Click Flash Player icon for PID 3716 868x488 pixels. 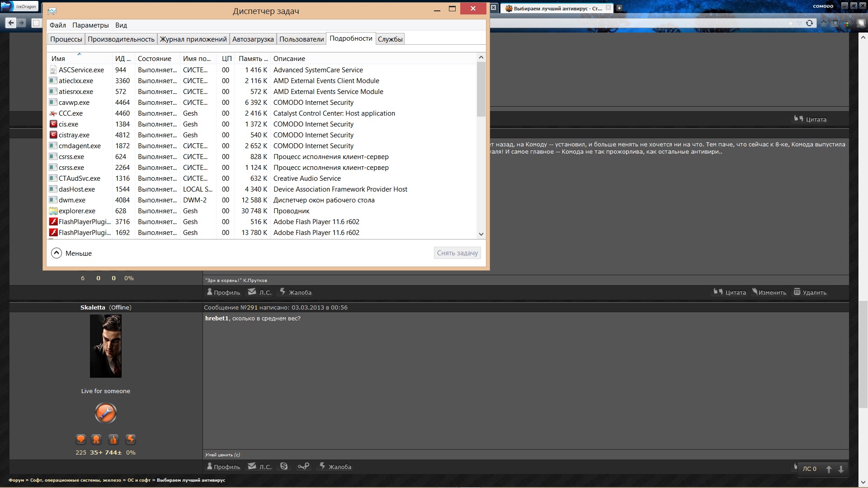click(x=53, y=221)
